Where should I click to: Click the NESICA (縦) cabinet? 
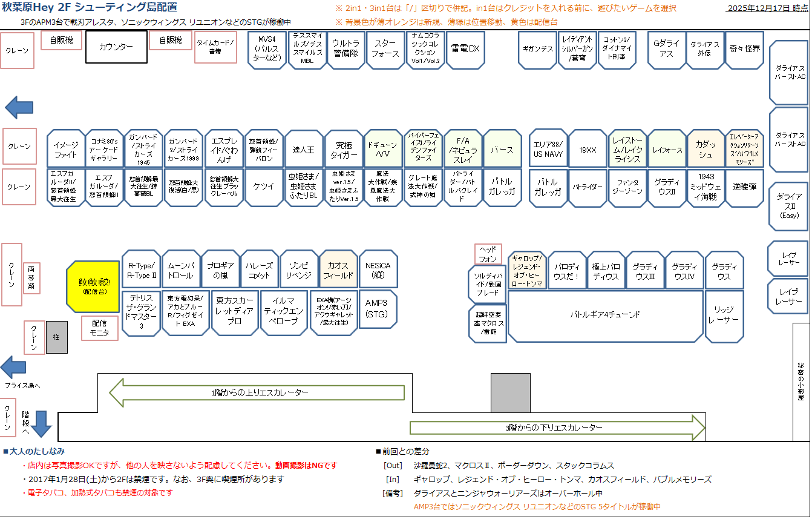click(x=378, y=270)
